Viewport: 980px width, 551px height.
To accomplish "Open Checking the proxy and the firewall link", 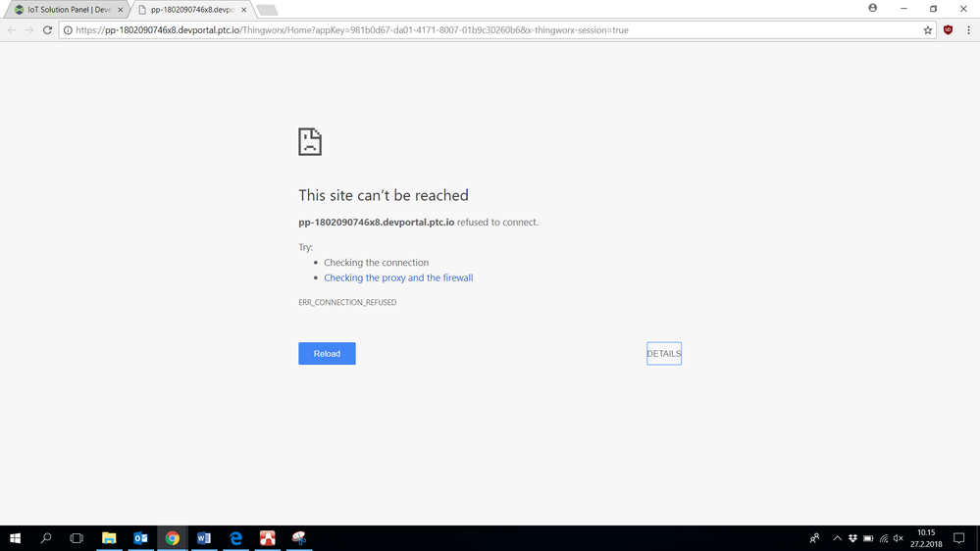I will [398, 278].
